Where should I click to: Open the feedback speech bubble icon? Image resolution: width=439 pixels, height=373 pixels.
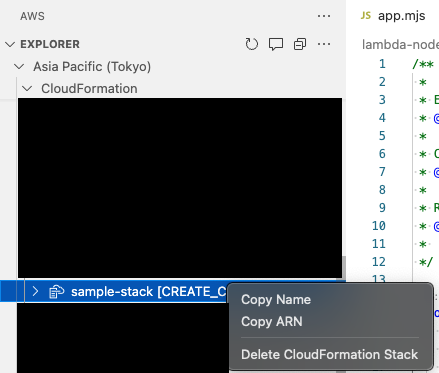tap(276, 44)
